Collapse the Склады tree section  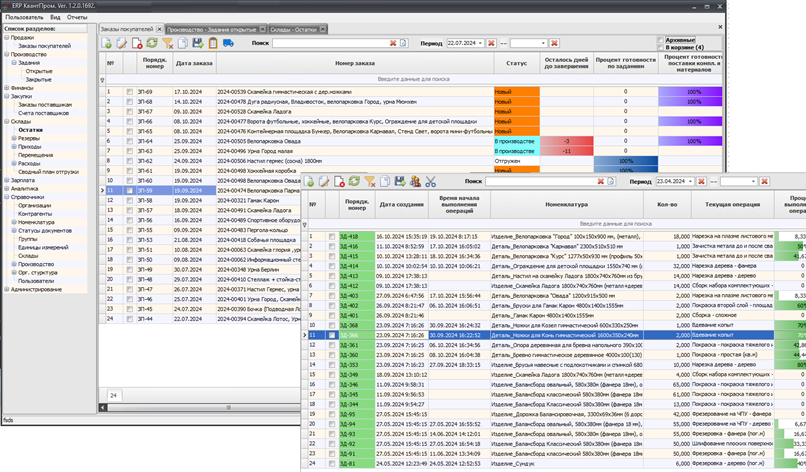click(x=7, y=121)
